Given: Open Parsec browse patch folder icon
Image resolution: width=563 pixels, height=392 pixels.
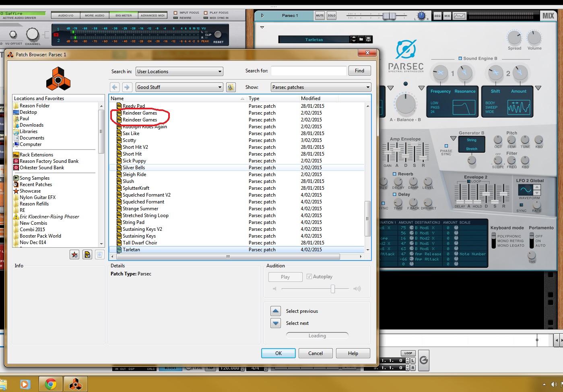Looking at the screenshot, I should pos(361,39).
